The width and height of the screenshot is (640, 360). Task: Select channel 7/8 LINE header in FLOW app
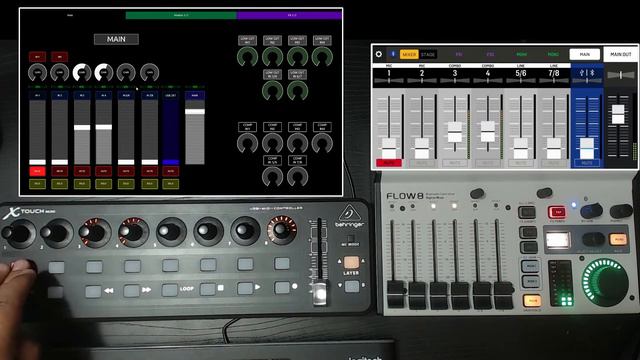click(554, 74)
